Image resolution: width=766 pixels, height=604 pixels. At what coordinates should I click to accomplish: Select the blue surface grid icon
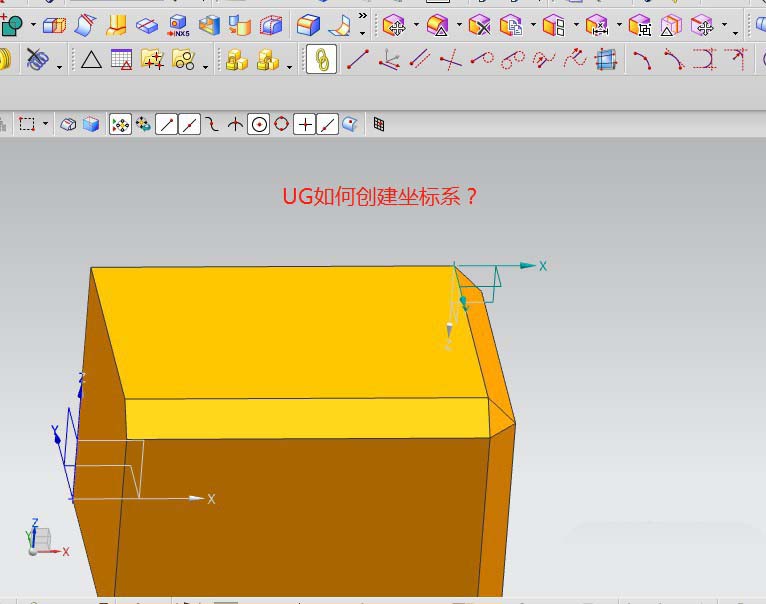[x=606, y=60]
